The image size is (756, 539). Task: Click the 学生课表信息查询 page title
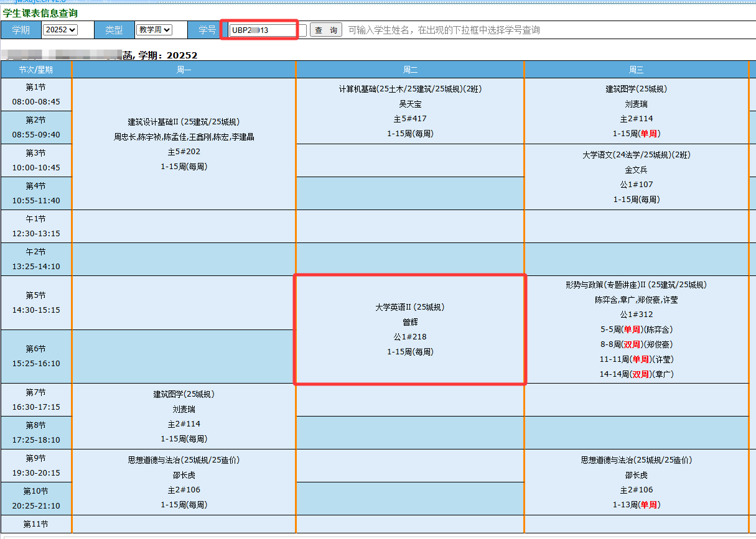coord(40,13)
